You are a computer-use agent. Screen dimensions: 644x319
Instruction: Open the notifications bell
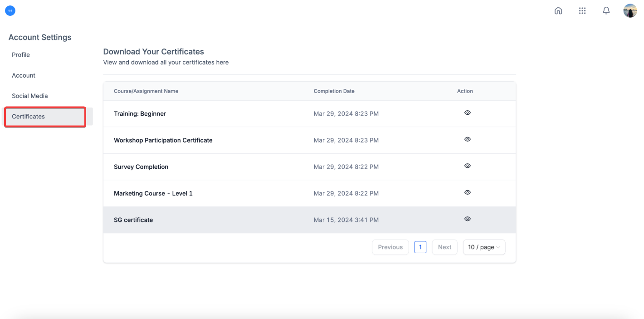coord(606,11)
